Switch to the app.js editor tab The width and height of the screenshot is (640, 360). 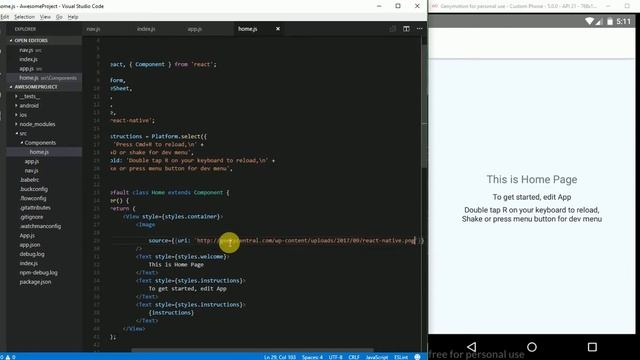[195, 29]
